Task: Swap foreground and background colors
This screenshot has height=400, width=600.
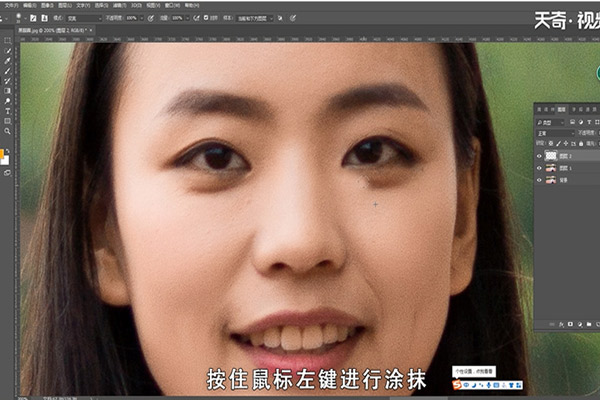Action: coord(7,151)
